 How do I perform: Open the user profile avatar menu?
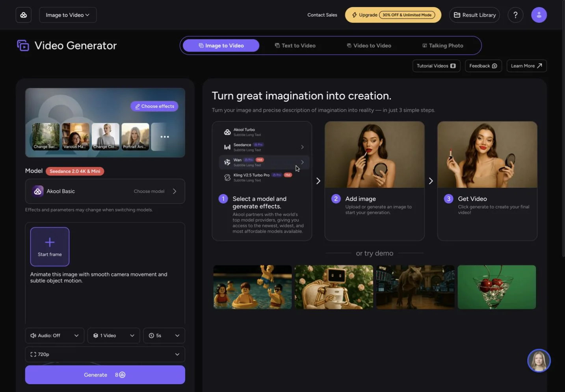(539, 15)
